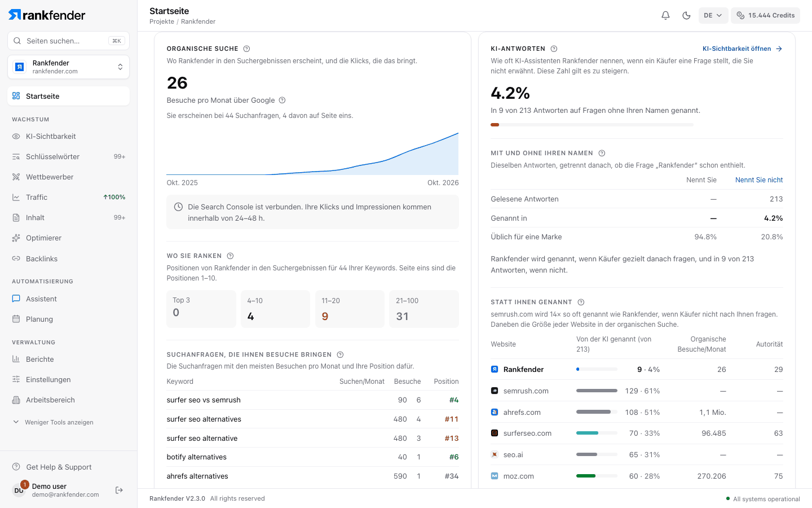Focus the Seiten suchen search field
Image resolution: width=812 pixels, height=508 pixels.
69,41
